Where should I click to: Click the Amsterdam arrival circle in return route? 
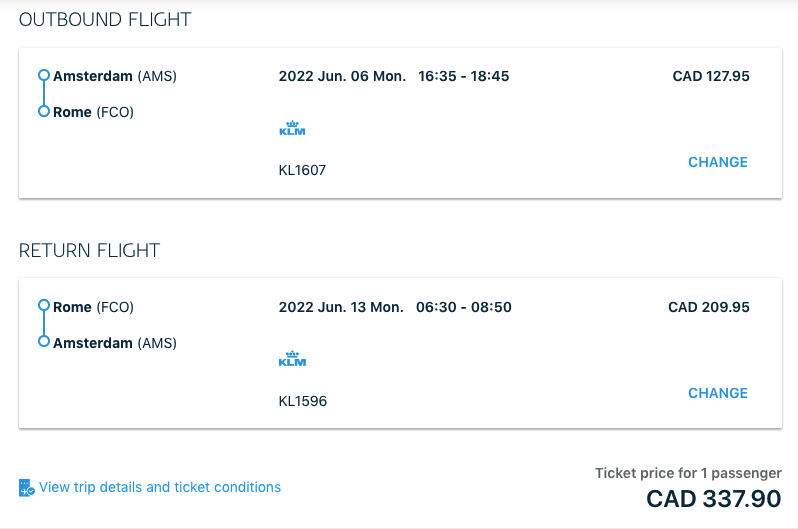(x=44, y=341)
